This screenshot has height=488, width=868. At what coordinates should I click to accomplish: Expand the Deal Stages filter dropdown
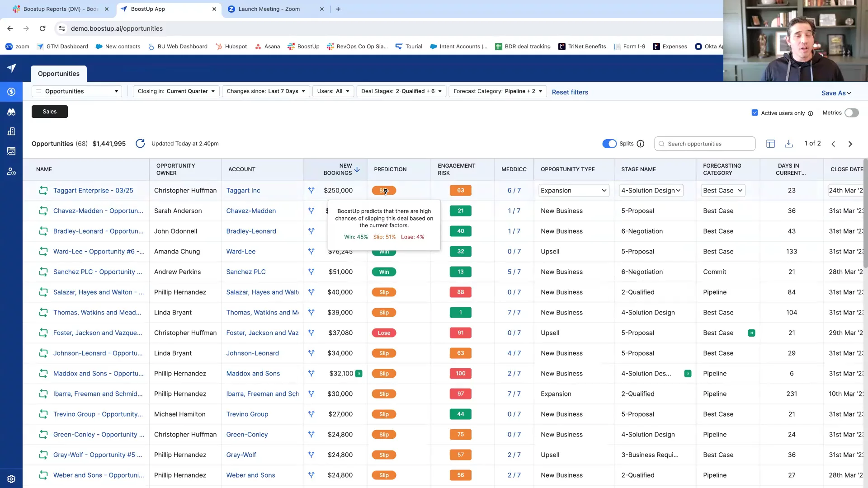(401, 91)
